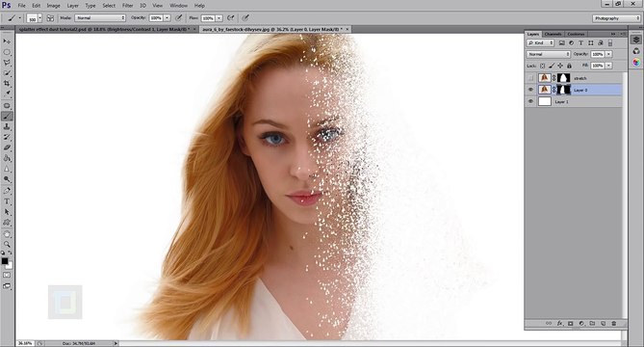Open the Select menu
Viewport: 644px width, 347px height.
pyautogui.click(x=109, y=6)
